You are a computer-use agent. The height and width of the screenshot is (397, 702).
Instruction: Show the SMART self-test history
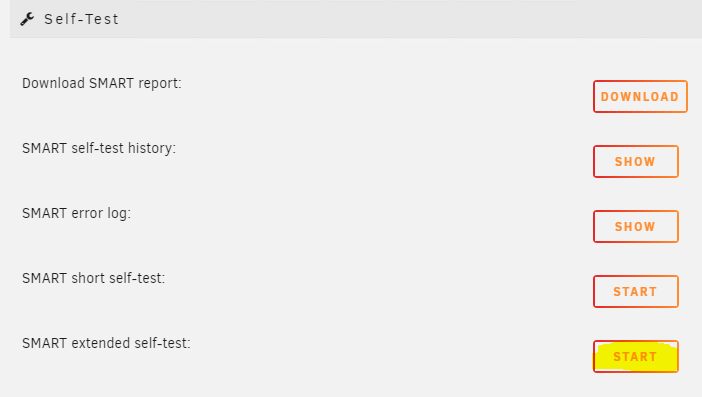(636, 161)
